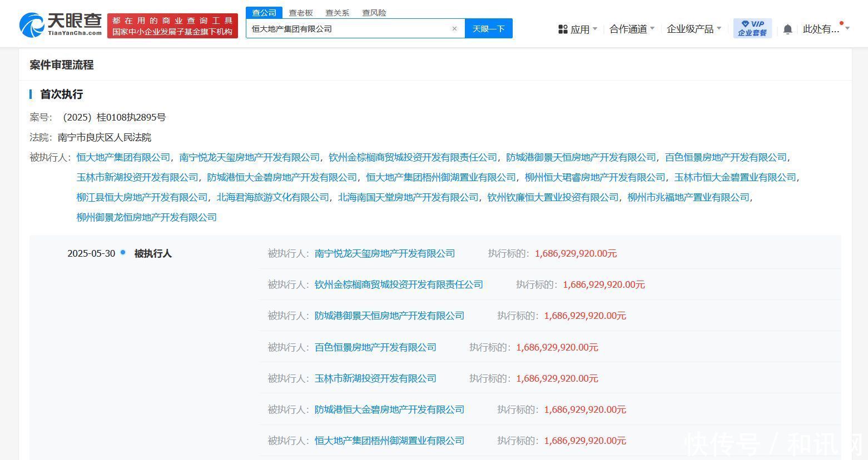Switch to the 查公司 tab
Screen dimensions: 868x460
coord(264,12)
